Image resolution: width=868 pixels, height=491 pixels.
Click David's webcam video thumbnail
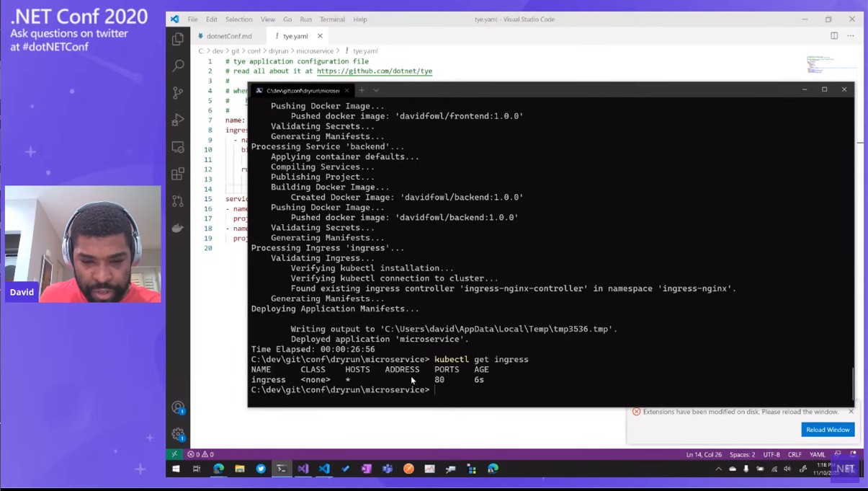(83, 244)
